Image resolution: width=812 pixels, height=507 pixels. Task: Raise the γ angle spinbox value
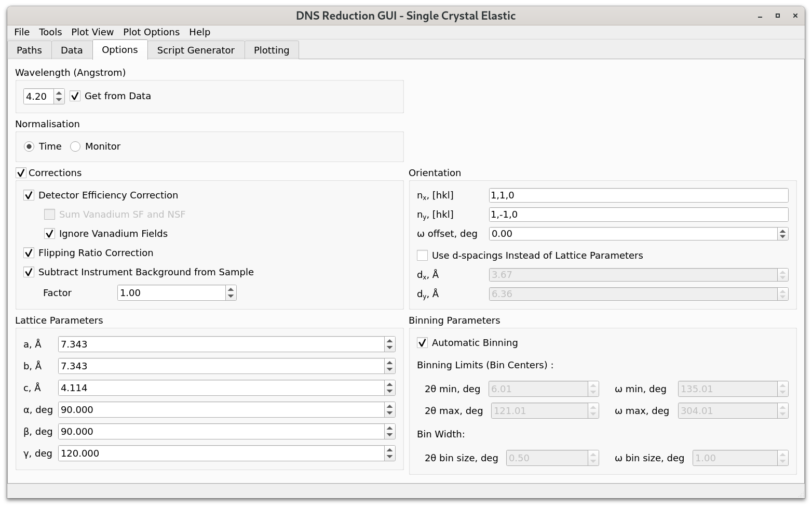pos(389,450)
